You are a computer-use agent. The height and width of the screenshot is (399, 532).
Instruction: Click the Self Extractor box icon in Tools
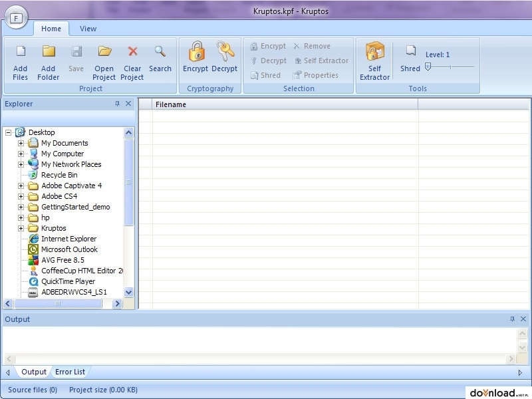click(375, 52)
